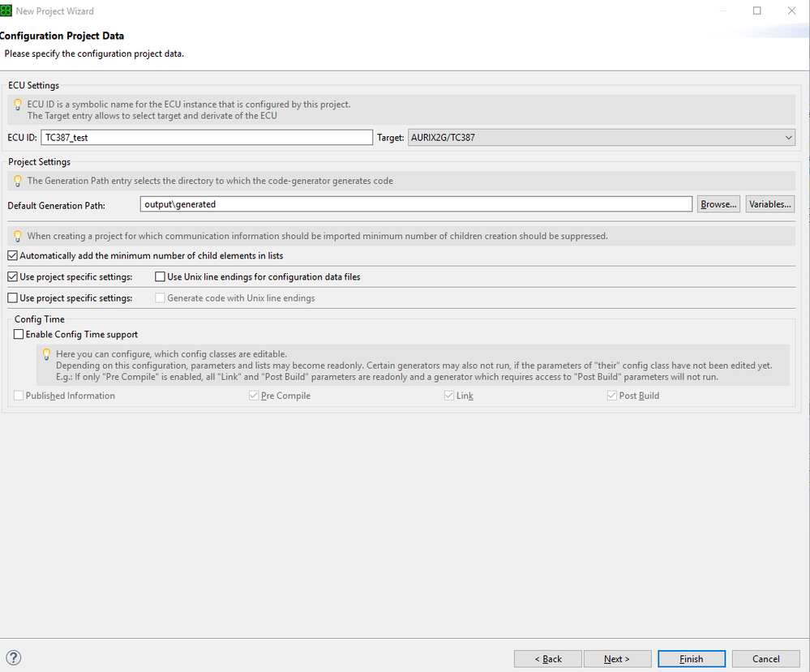Open the Variables dialog button

tap(769, 204)
